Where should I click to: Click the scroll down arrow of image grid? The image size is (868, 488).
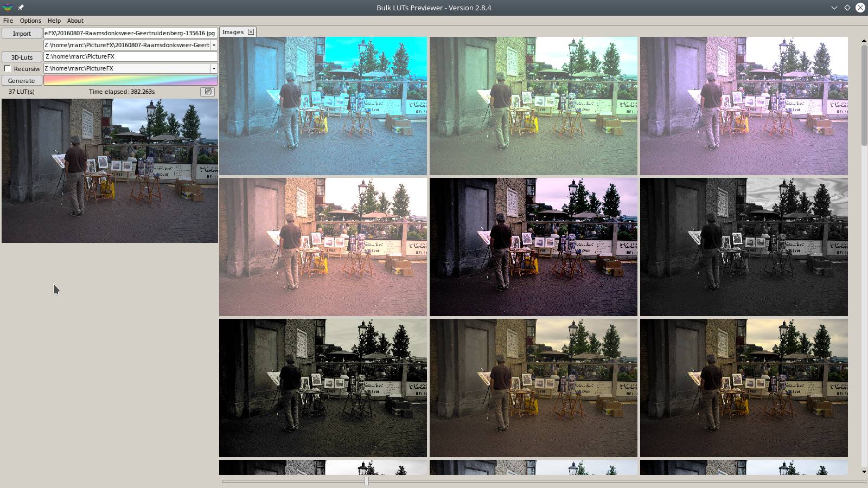pos(864,471)
